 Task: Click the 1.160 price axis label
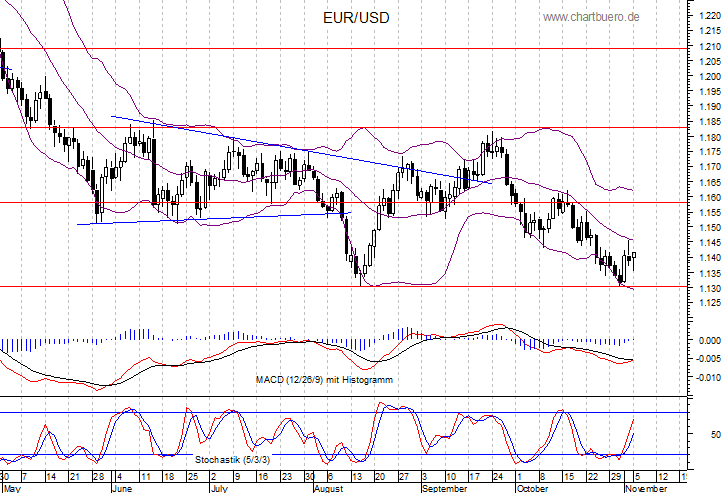pyautogui.click(x=707, y=197)
